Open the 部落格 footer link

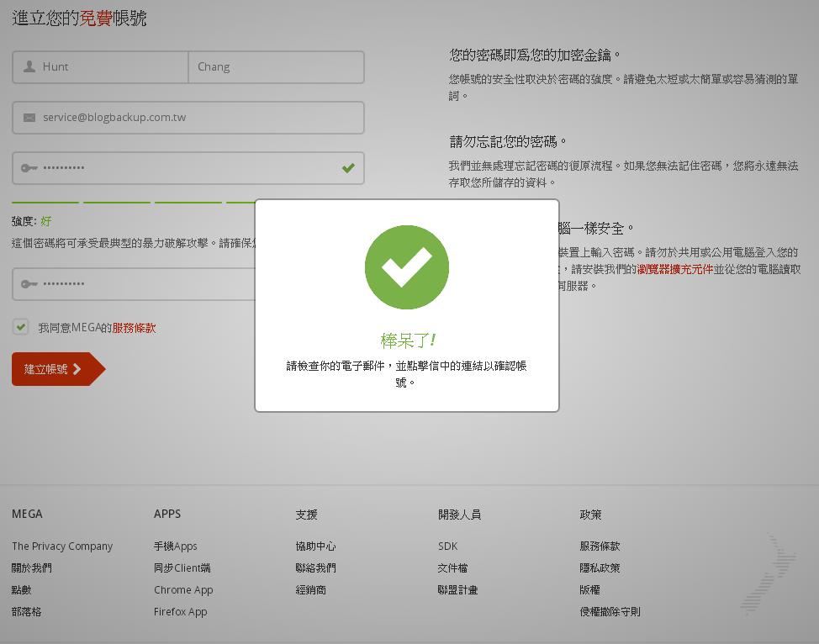(26, 611)
